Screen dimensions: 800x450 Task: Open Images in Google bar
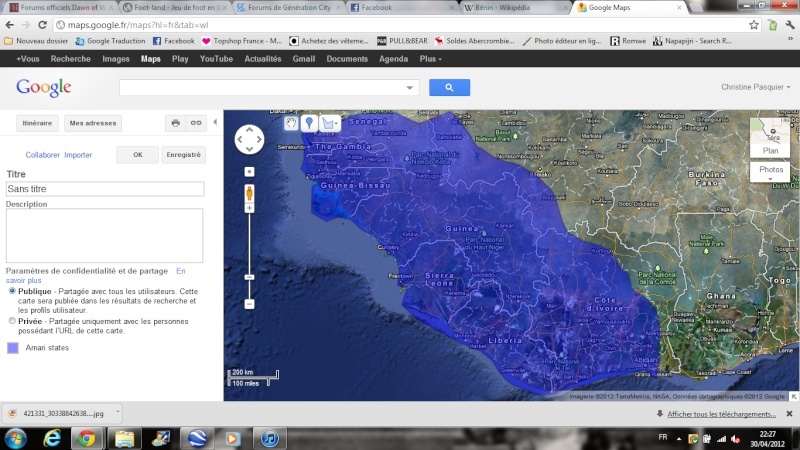pyautogui.click(x=116, y=59)
